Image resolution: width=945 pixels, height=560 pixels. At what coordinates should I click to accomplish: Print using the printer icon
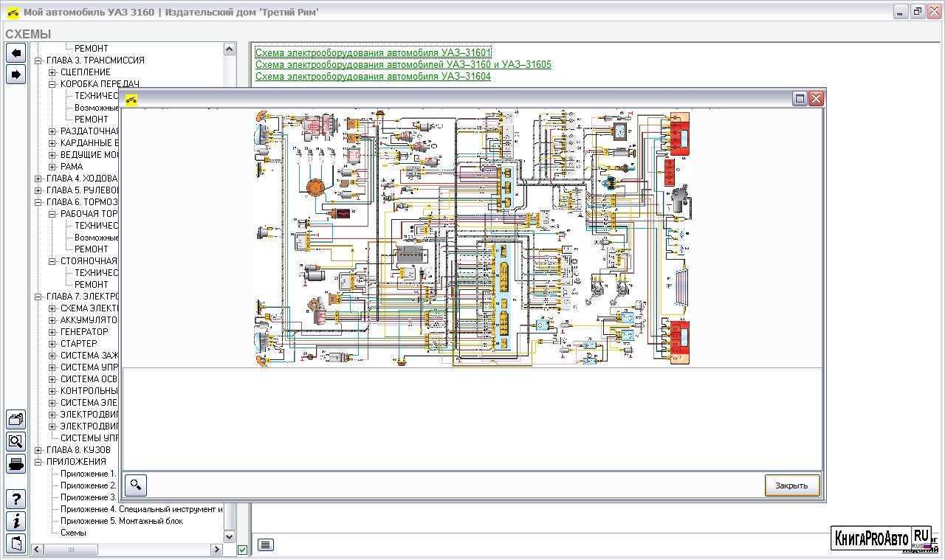click(16, 463)
